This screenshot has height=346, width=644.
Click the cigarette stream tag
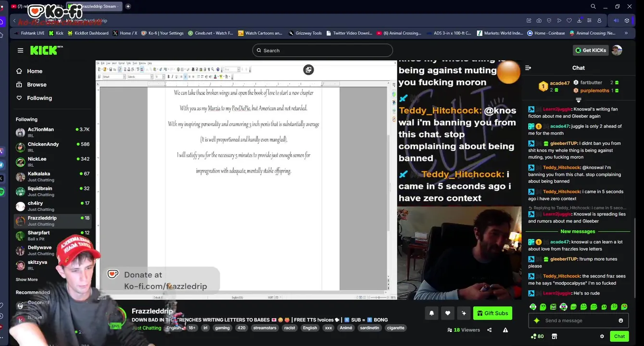[x=395, y=328]
